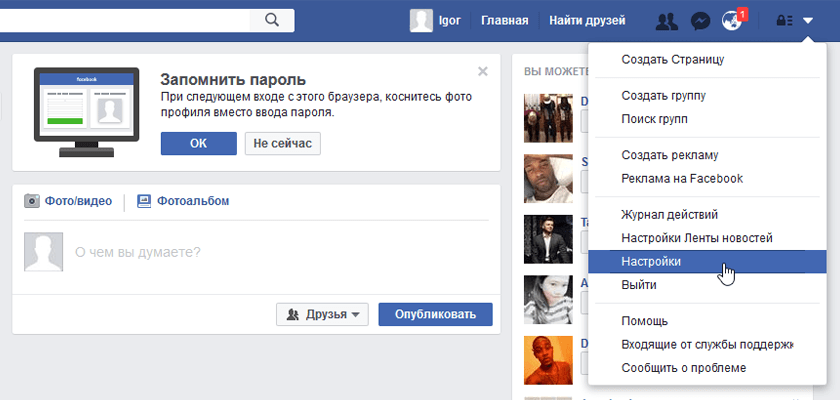Select Настройки in the dropdown menu
The height and width of the screenshot is (400, 840).
651,261
